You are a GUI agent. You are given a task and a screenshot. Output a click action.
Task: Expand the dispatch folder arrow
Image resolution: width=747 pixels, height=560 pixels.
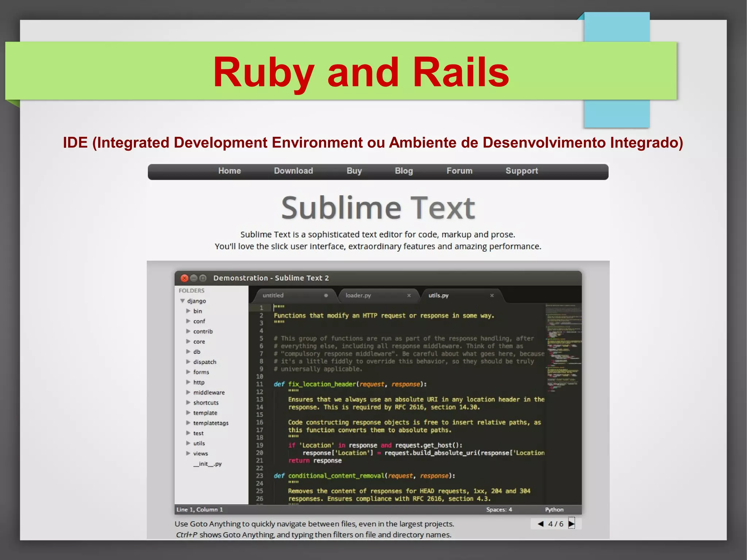tap(188, 362)
